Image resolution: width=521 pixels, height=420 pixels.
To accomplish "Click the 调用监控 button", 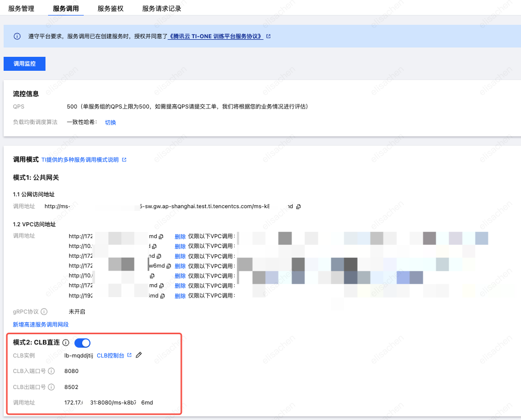I will tap(25, 64).
